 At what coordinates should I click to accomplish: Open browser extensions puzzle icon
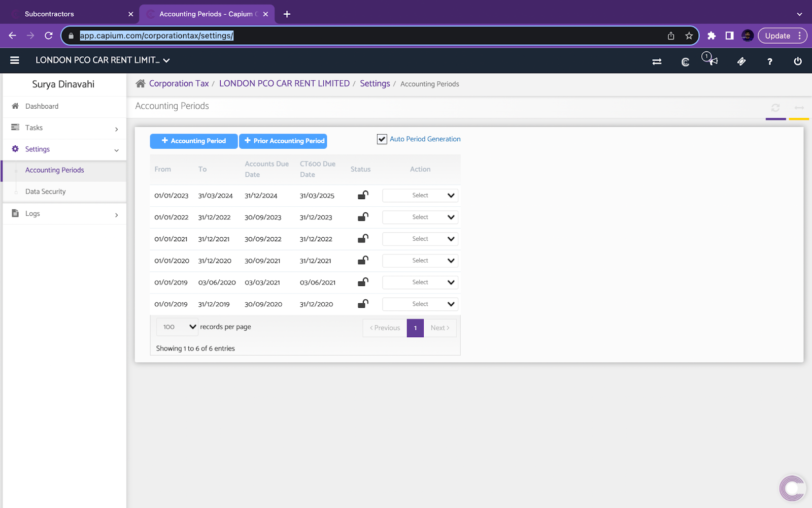[x=712, y=36]
